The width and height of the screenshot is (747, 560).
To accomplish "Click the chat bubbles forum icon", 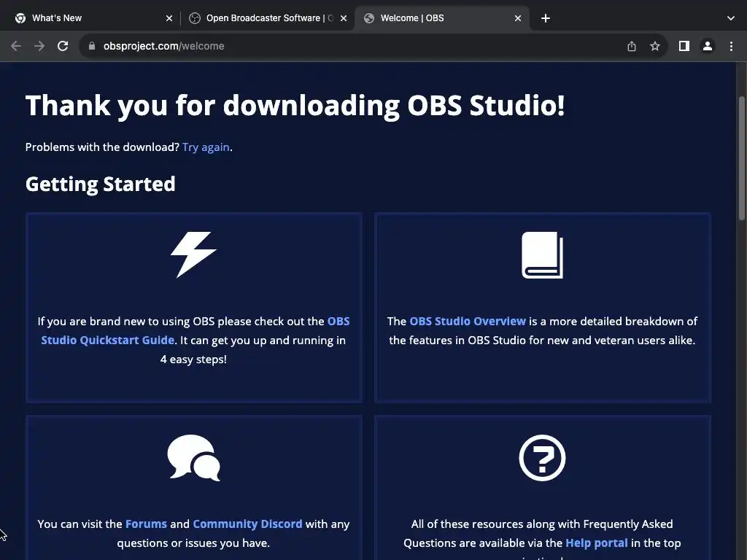I will pyautogui.click(x=194, y=458).
